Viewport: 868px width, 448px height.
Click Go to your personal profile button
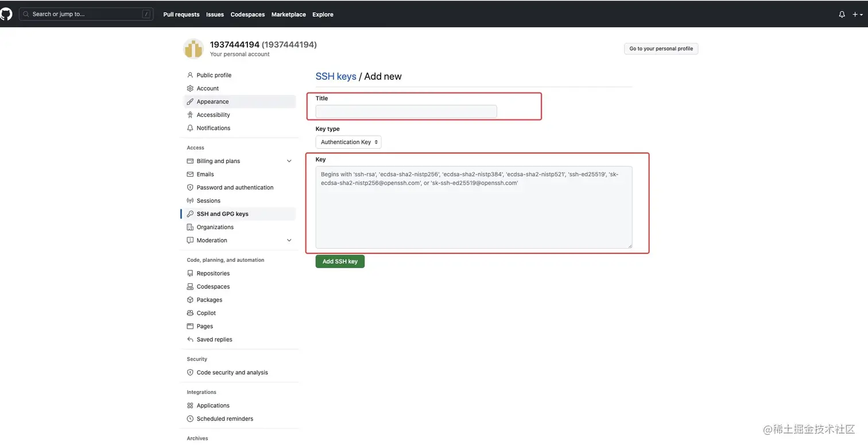(661, 49)
